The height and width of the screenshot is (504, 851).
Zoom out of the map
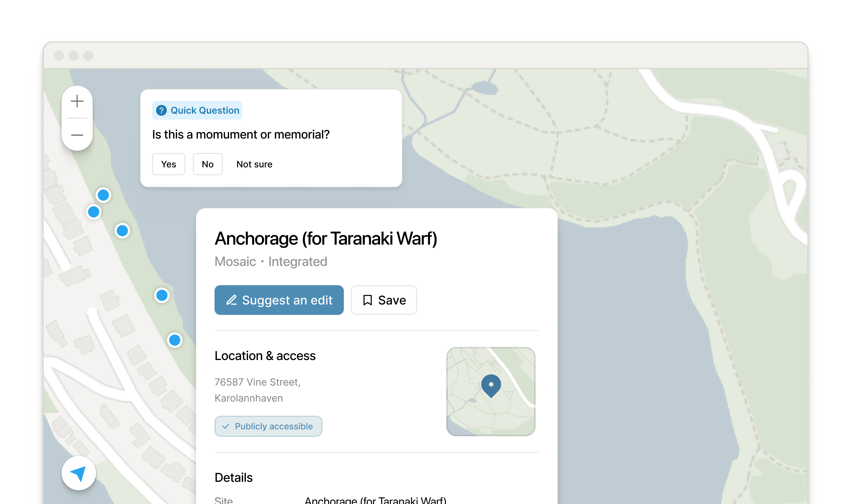click(x=77, y=135)
